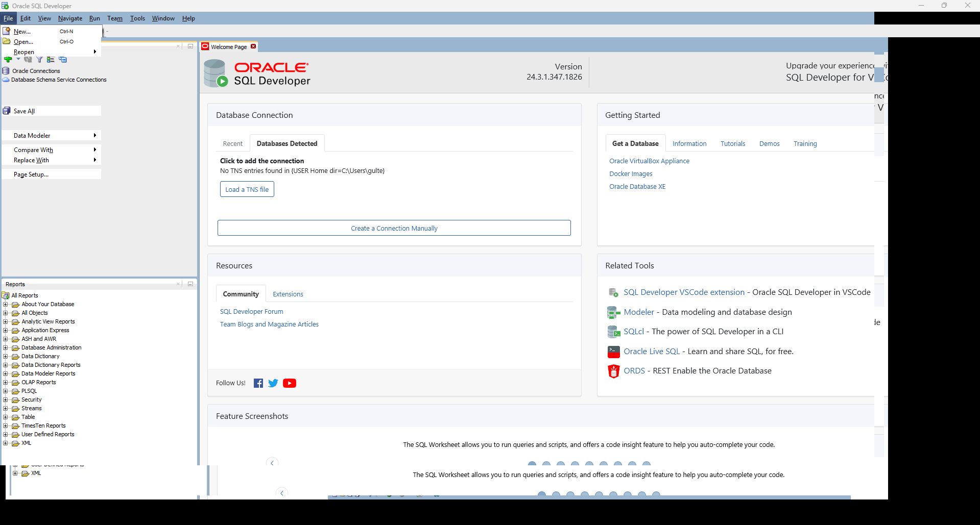
Task: Open the Training tab in Getting Started
Action: click(x=805, y=143)
